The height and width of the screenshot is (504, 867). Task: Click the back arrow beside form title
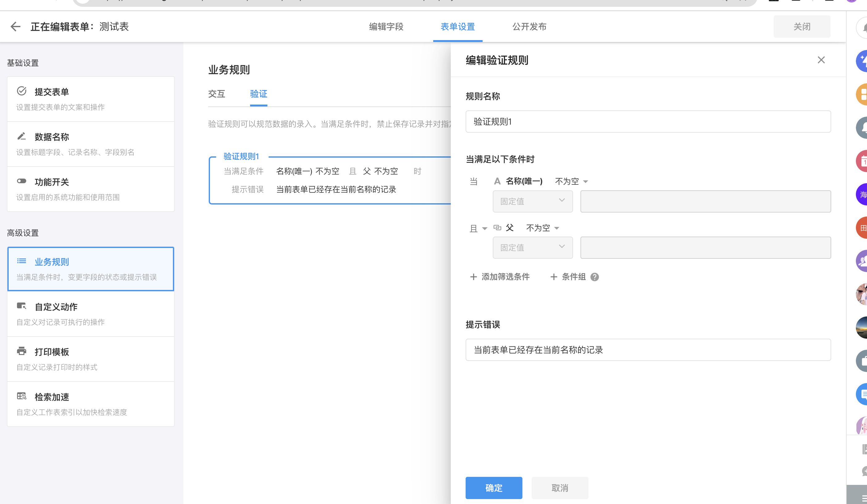click(x=15, y=27)
